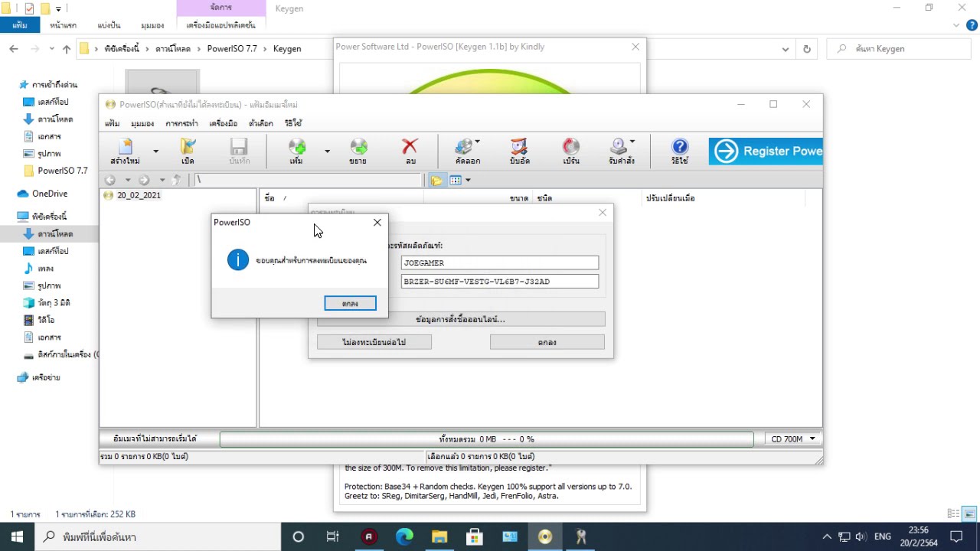Click the Explorer search box ค้นหา Keygen

coord(900,48)
